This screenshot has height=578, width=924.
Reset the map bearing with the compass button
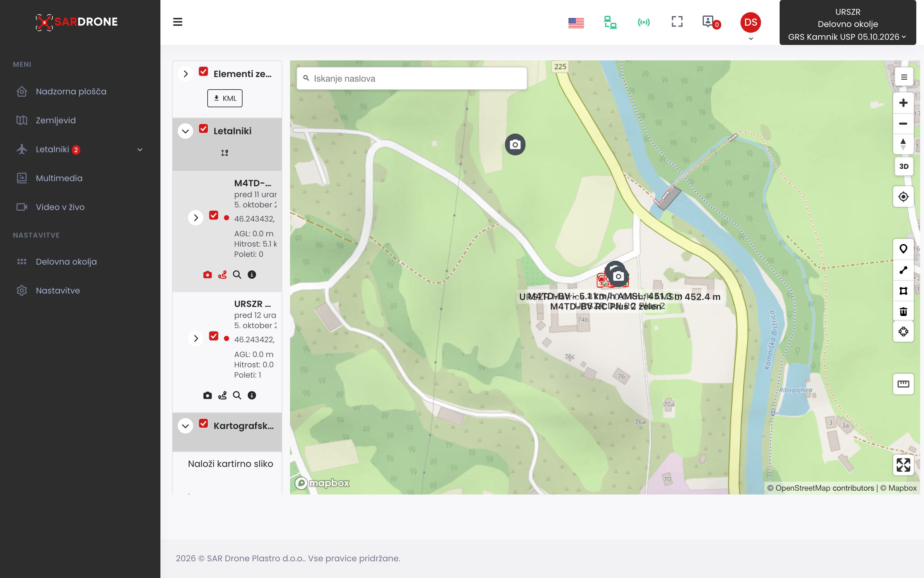point(903,144)
